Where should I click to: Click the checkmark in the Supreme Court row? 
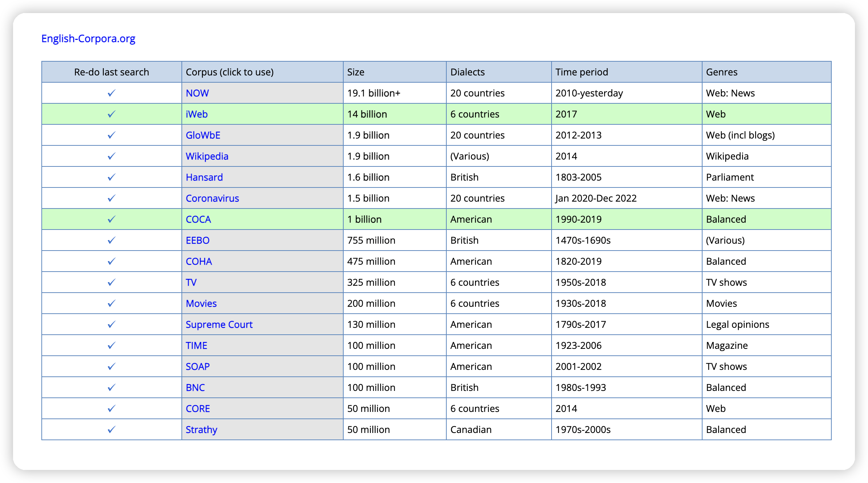click(111, 325)
